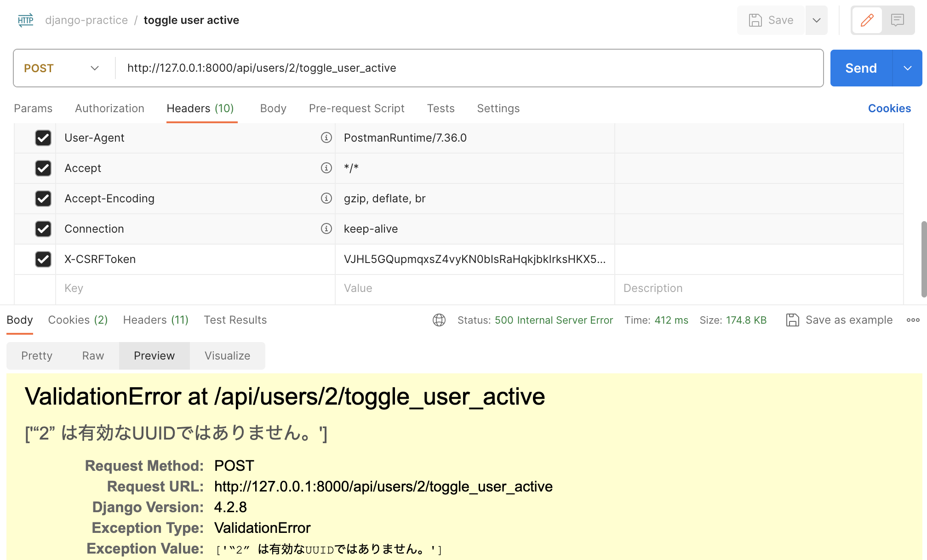Expand the Send button dropdown arrow

coord(907,68)
